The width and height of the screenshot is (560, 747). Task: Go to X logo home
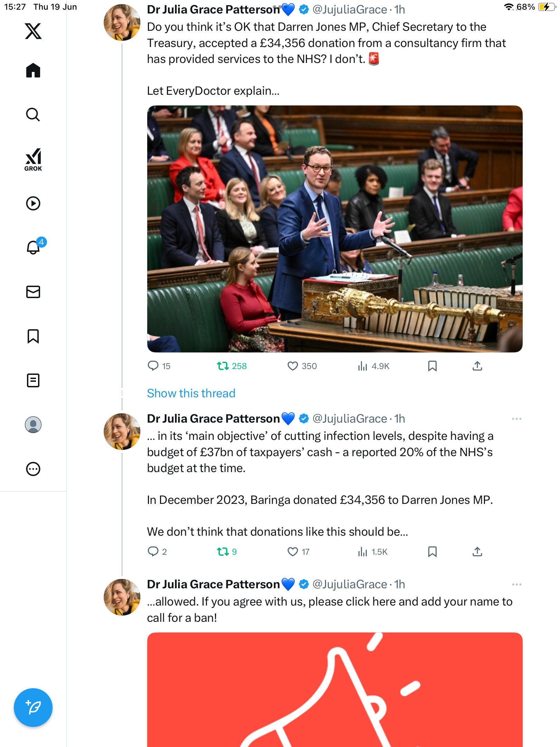tap(33, 31)
